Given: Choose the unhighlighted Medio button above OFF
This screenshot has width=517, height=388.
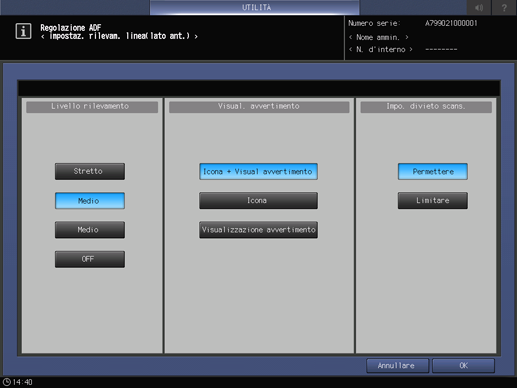Looking at the screenshot, I should tap(90, 230).
